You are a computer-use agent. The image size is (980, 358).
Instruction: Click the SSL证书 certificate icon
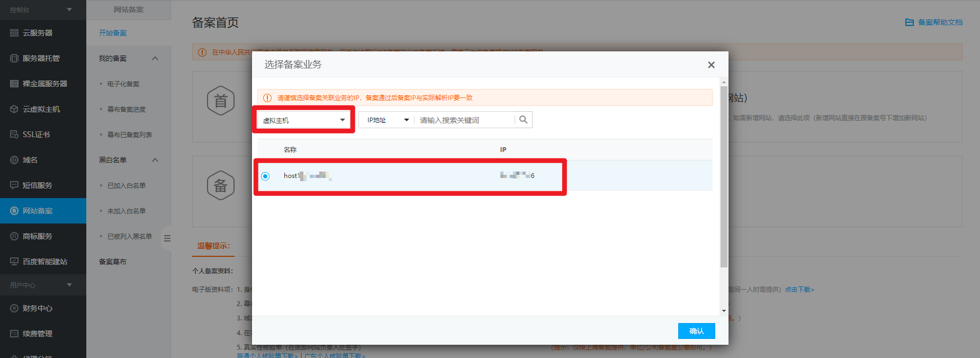click(14, 135)
